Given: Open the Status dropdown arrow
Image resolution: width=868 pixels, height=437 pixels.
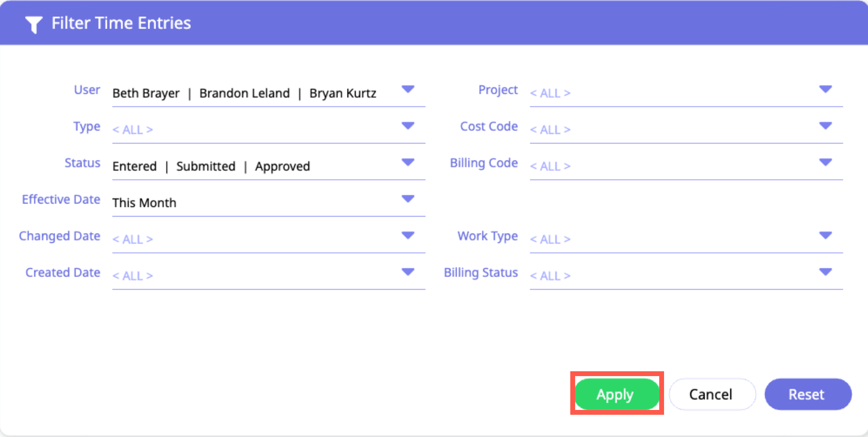Looking at the screenshot, I should pos(408,162).
